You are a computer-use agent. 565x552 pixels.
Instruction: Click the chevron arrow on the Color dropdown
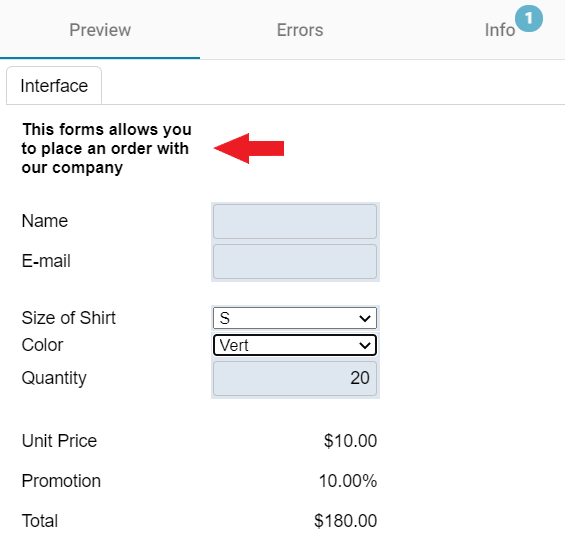click(365, 346)
